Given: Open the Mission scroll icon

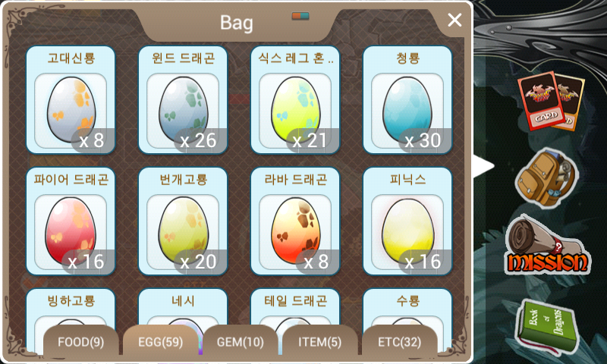Looking at the screenshot, I should point(548,246).
